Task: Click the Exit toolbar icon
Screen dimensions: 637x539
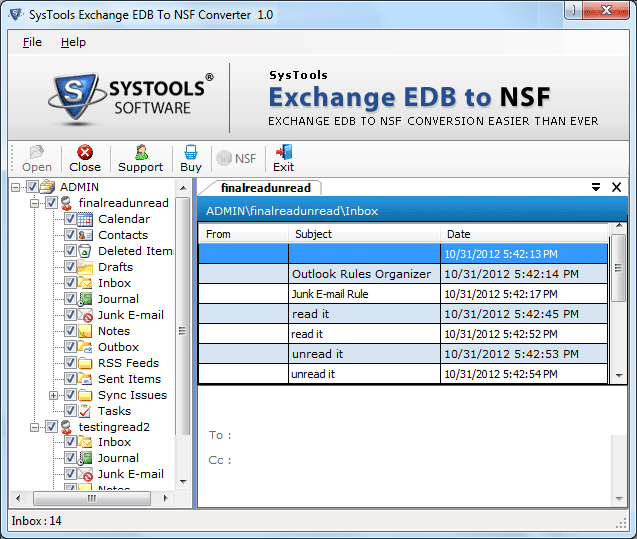Action: click(x=284, y=152)
